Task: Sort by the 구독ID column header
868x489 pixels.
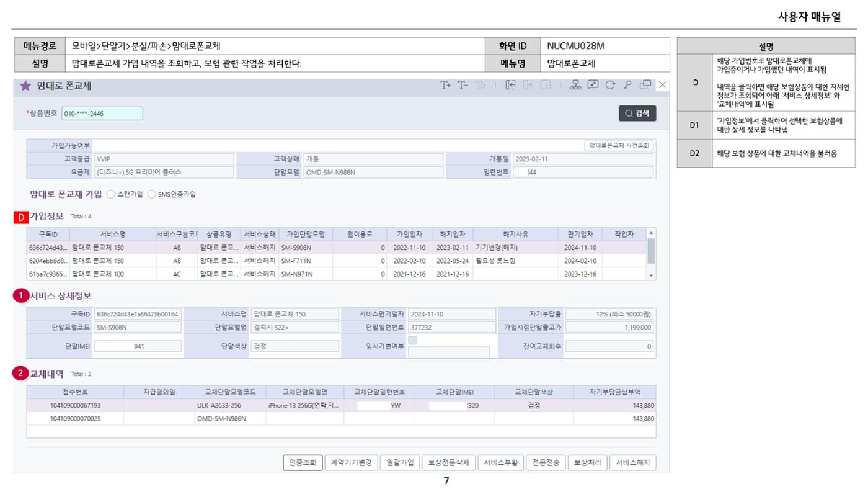Action: [x=48, y=234]
